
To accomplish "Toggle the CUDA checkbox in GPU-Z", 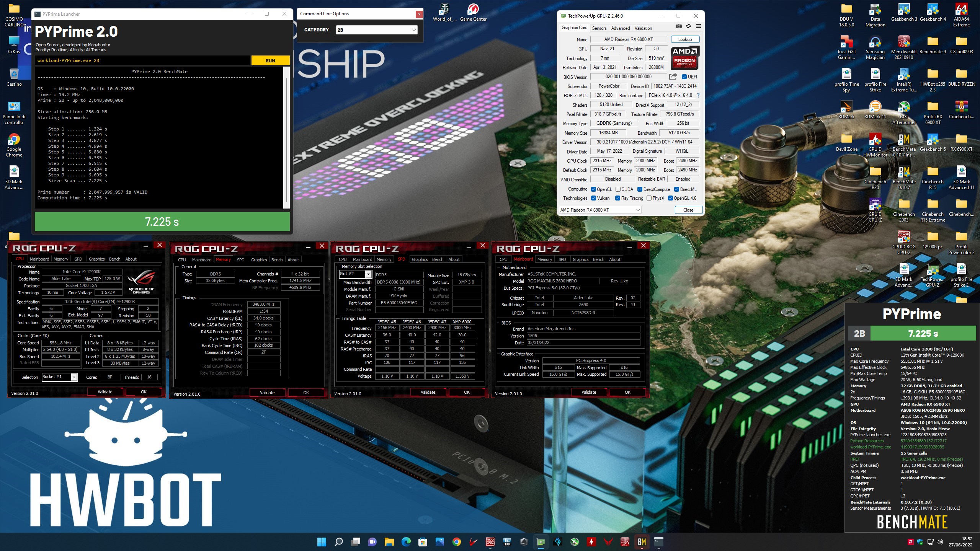I will tap(618, 189).
